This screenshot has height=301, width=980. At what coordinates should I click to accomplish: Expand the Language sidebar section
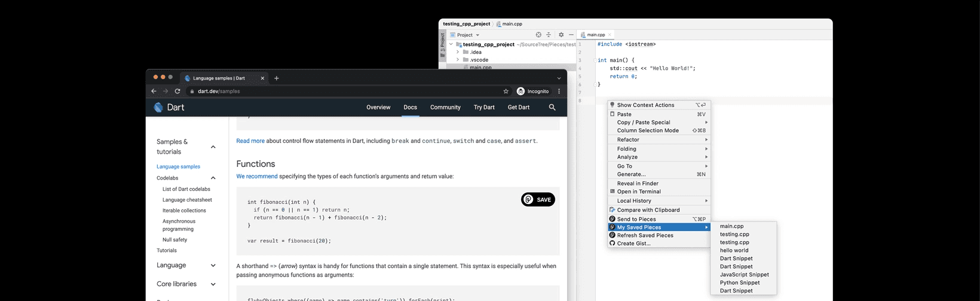point(213,266)
